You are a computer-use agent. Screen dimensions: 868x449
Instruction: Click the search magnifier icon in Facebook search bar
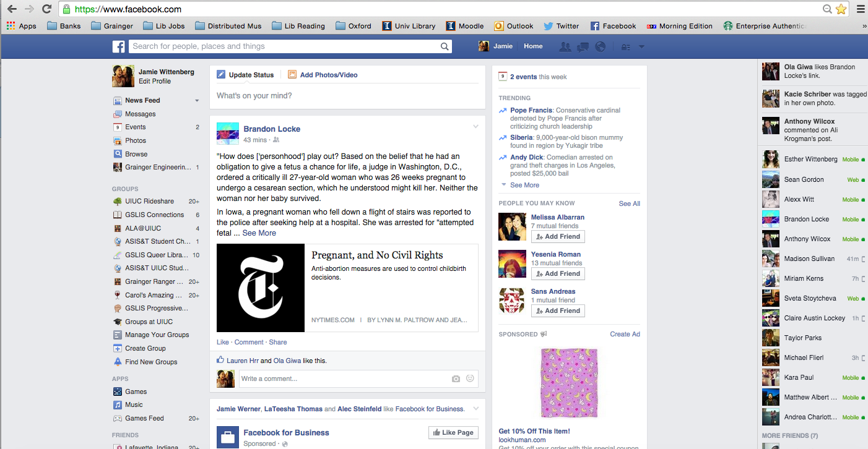point(445,46)
